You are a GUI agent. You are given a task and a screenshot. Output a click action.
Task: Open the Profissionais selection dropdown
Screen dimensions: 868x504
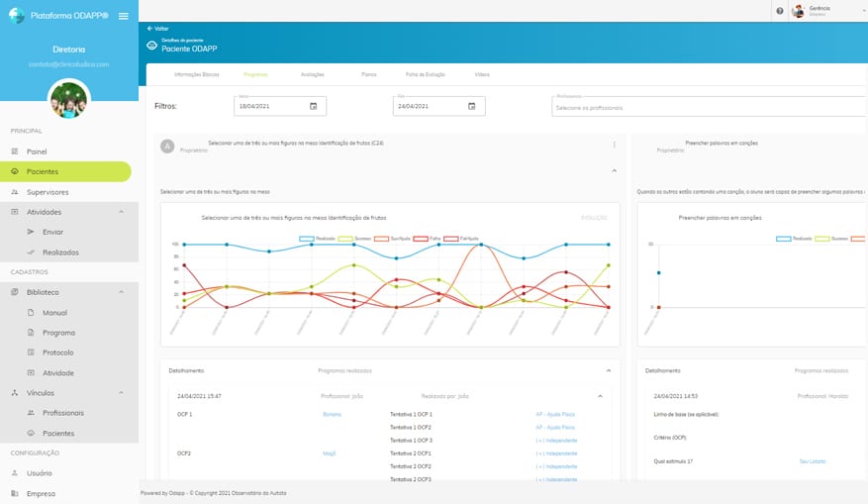click(x=707, y=107)
